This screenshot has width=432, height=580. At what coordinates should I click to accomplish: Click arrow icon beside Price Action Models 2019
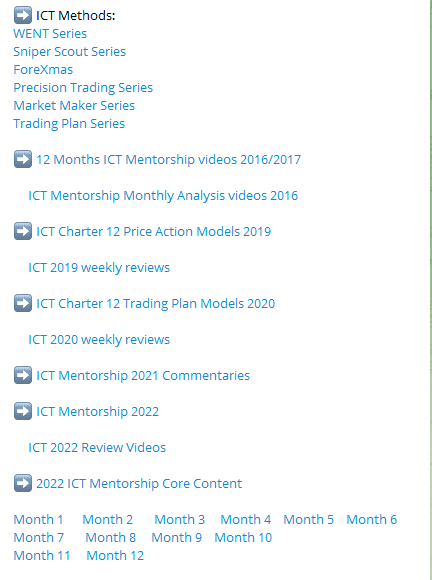pos(23,231)
